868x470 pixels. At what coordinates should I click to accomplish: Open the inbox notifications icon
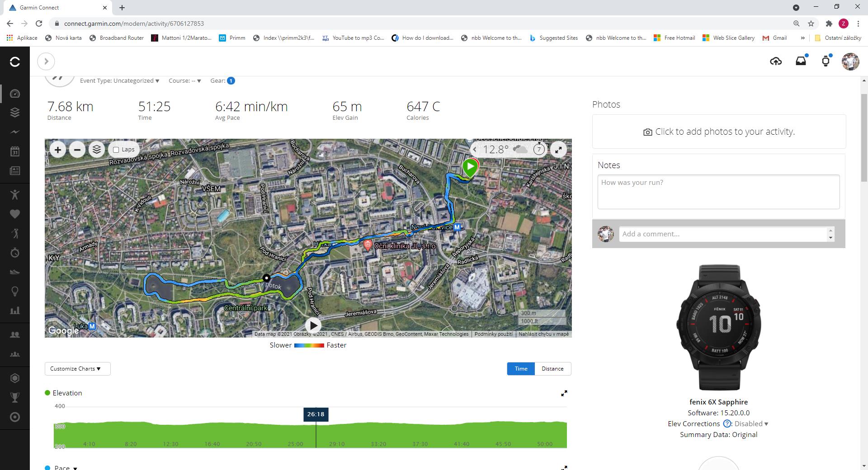click(x=801, y=61)
